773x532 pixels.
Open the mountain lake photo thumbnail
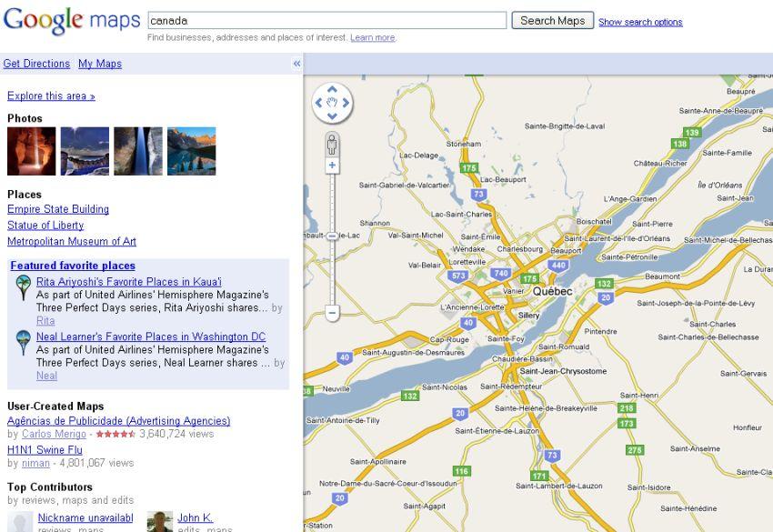pos(192,151)
